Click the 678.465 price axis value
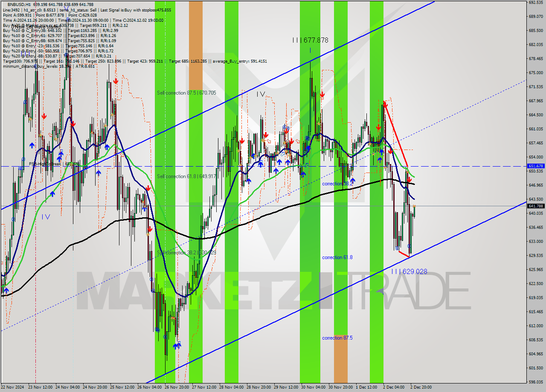 pyautogui.click(x=536, y=58)
